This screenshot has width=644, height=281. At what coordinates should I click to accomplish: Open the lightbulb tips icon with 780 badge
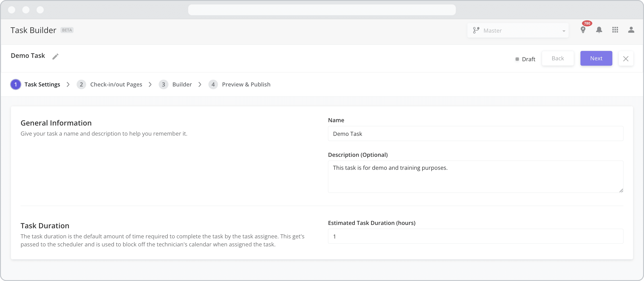[583, 30]
